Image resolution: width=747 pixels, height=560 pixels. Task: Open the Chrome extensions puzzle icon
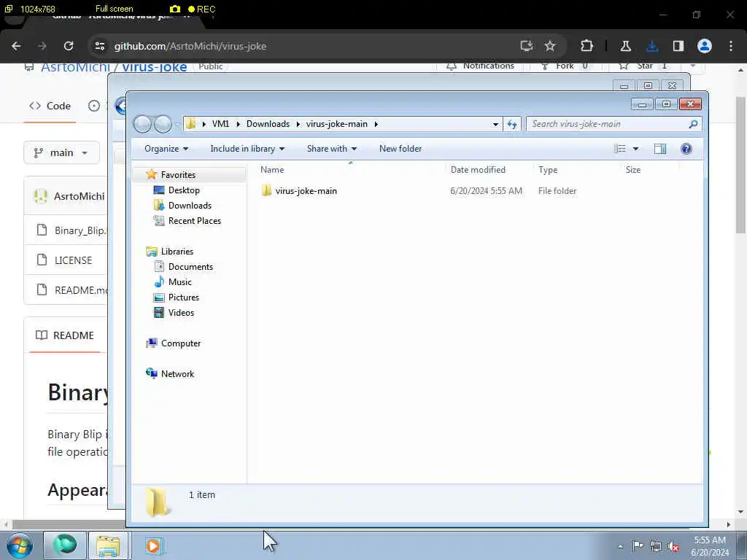tap(587, 46)
